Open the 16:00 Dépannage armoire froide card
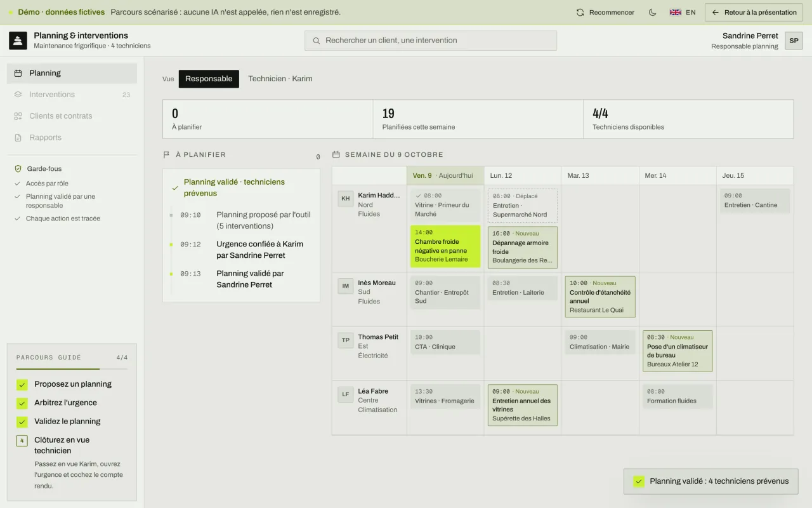The image size is (812, 508). pyautogui.click(x=523, y=247)
